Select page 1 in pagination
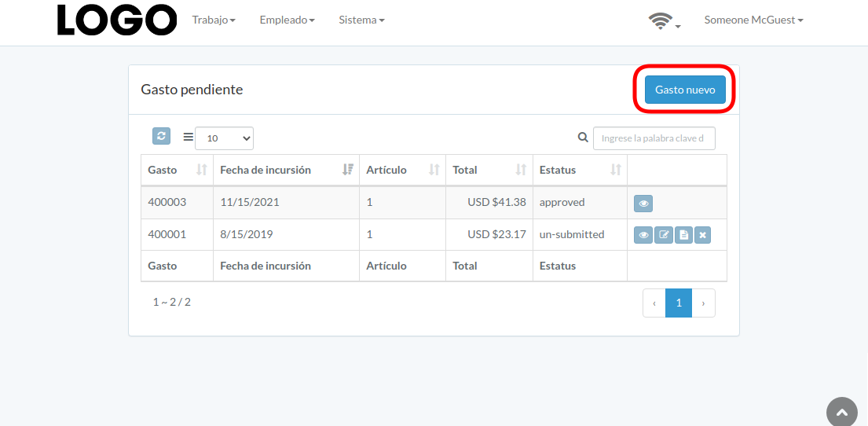The image size is (868, 426). click(x=679, y=303)
